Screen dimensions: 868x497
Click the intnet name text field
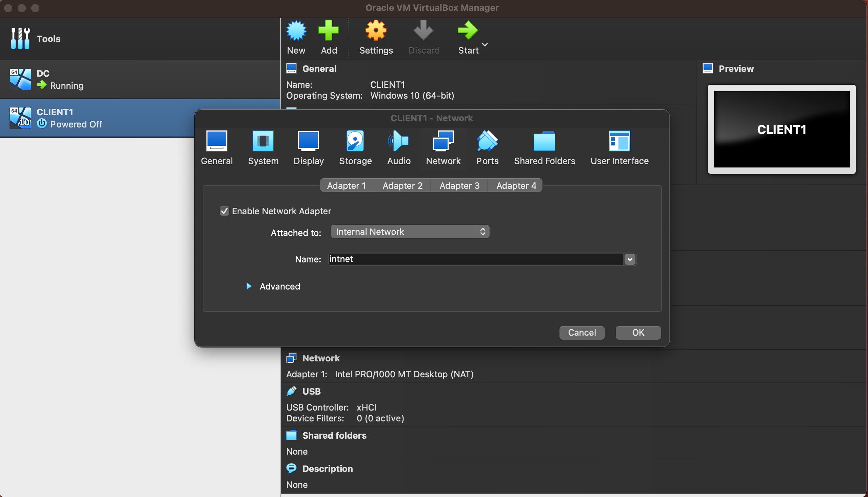(474, 259)
